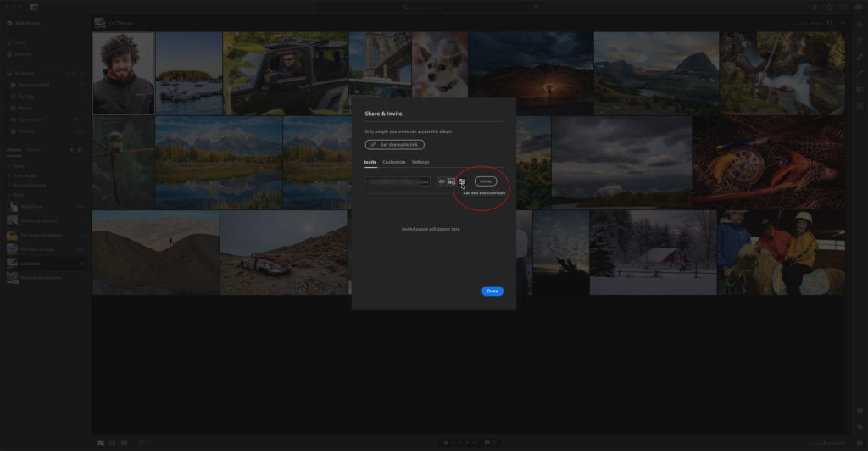Image resolution: width=868 pixels, height=451 pixels.
Task: Select the Lr Demos album in the sidebar
Action: click(x=46, y=264)
